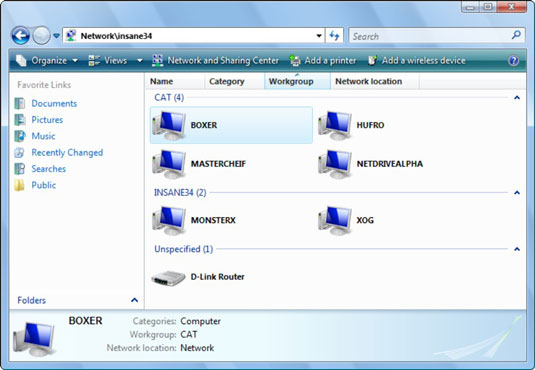Collapse the INSANE34 (2) group
This screenshot has width=535, height=370.
pyautogui.click(x=517, y=193)
